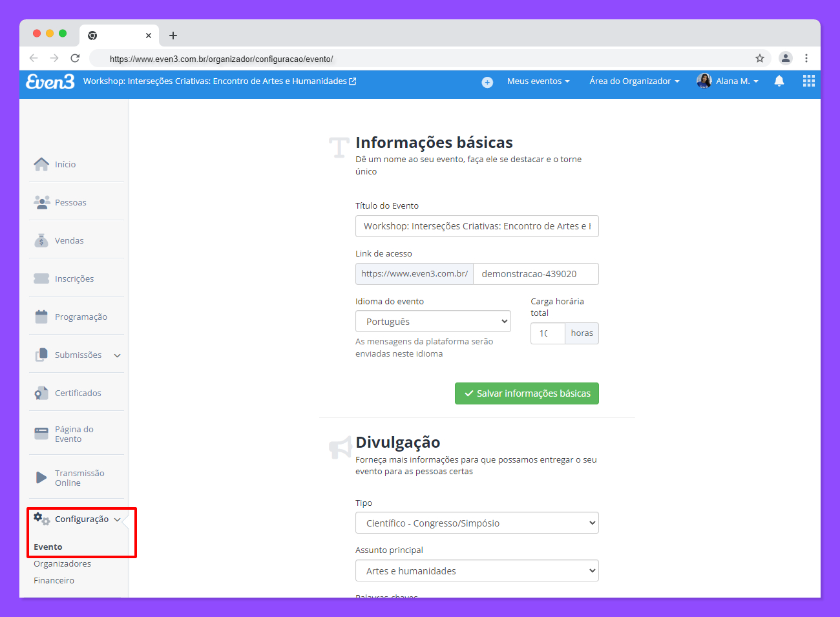Open Alana M. user menu
The image size is (840, 617).
[737, 81]
